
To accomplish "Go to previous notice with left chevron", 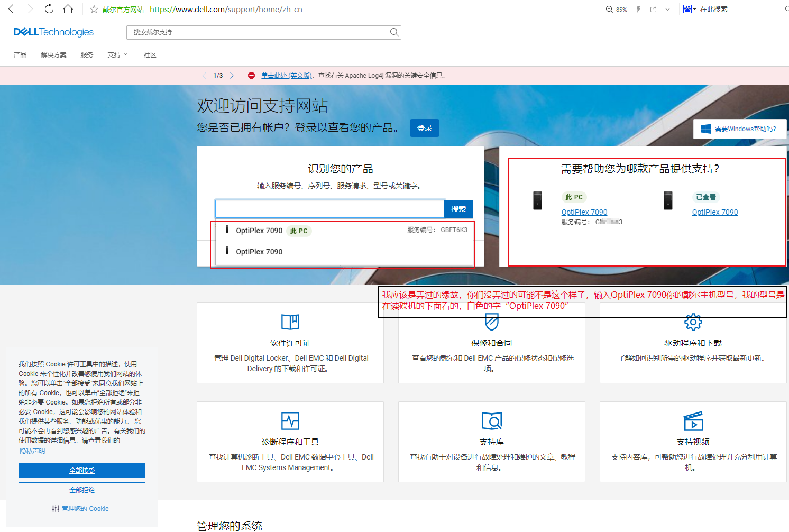I will coord(204,76).
